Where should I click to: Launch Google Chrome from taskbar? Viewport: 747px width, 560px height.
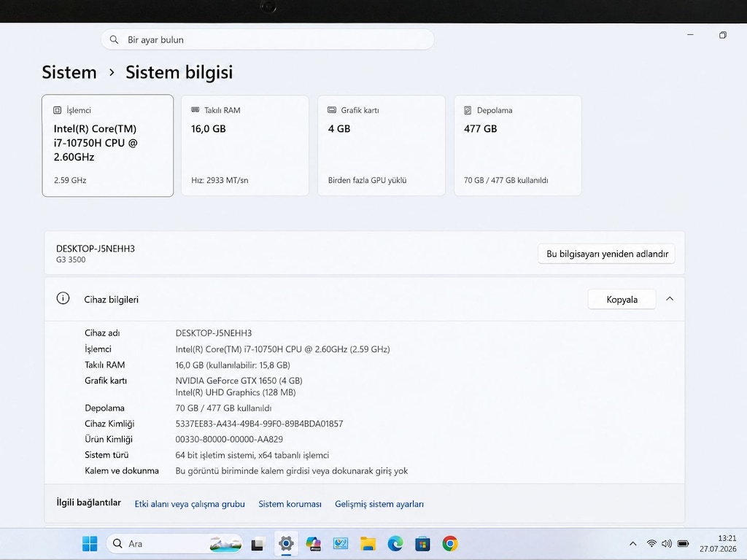coord(449,543)
